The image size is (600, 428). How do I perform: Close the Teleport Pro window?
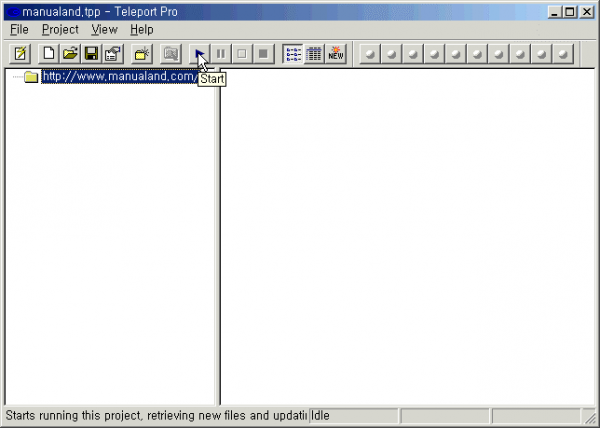[x=587, y=12]
